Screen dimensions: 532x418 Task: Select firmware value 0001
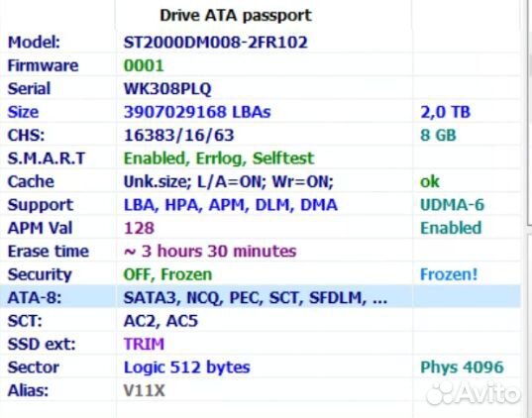tap(144, 65)
